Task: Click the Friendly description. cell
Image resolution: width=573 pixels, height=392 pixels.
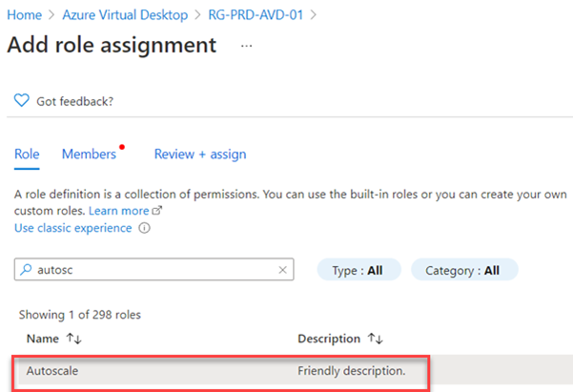Action: coord(352,371)
